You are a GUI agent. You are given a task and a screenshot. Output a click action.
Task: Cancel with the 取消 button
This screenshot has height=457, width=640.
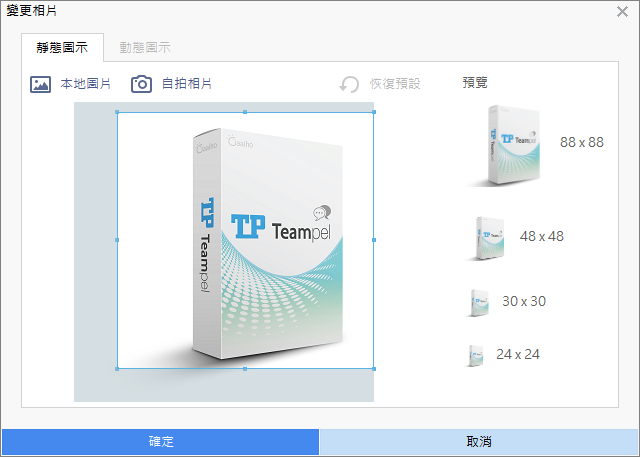pos(479,441)
